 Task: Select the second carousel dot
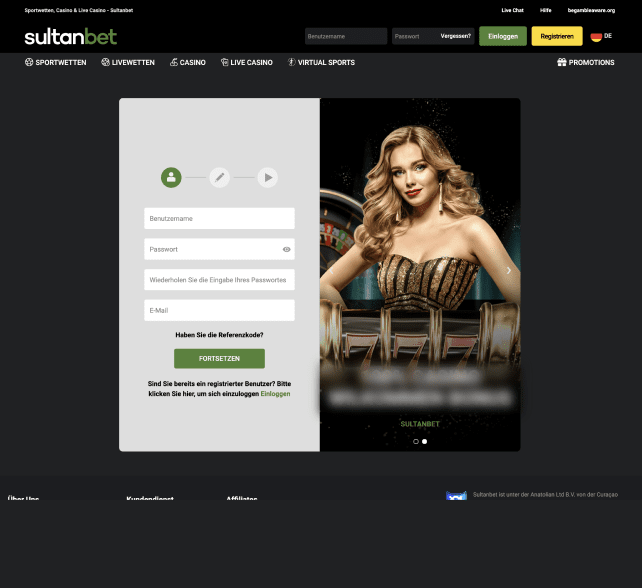click(424, 441)
